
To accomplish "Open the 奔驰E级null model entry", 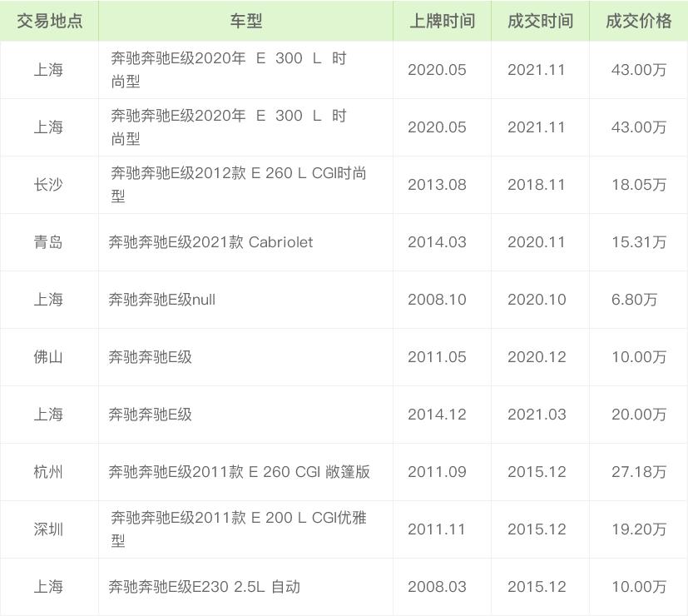I will pyautogui.click(x=161, y=300).
